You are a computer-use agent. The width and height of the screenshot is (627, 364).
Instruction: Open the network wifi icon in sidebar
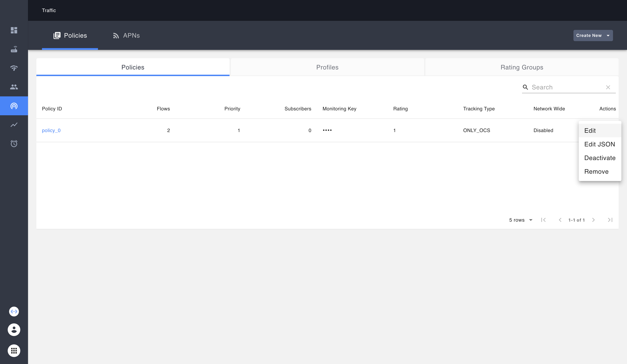14,68
